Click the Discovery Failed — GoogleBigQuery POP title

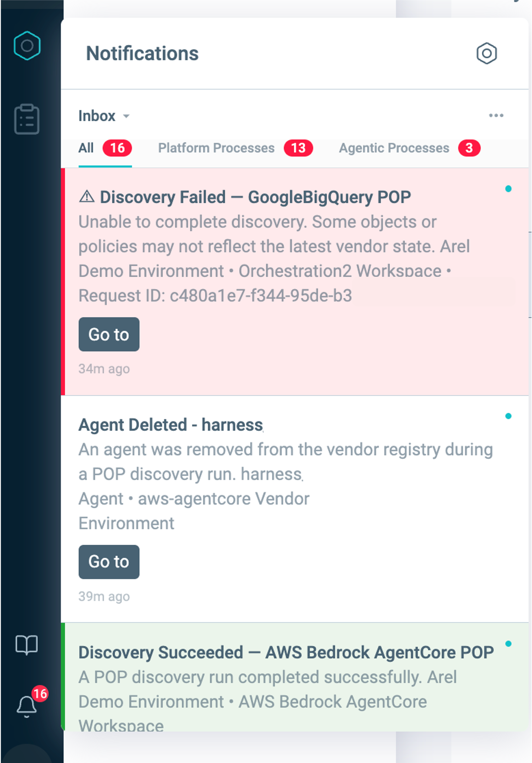point(255,197)
